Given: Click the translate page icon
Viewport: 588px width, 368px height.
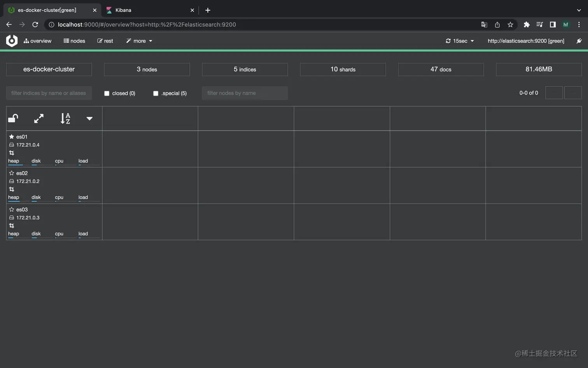Looking at the screenshot, I should tap(484, 25).
